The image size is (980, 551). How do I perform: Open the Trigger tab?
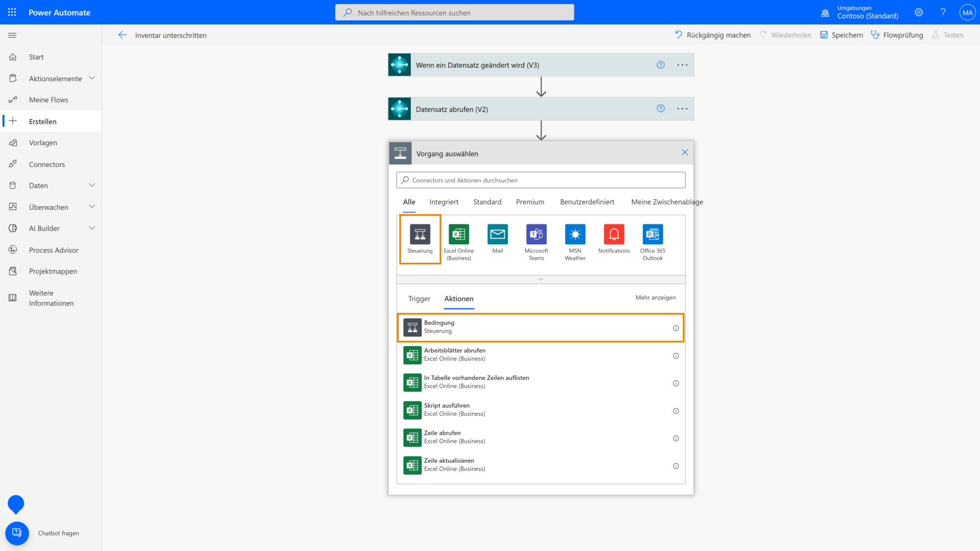(419, 298)
